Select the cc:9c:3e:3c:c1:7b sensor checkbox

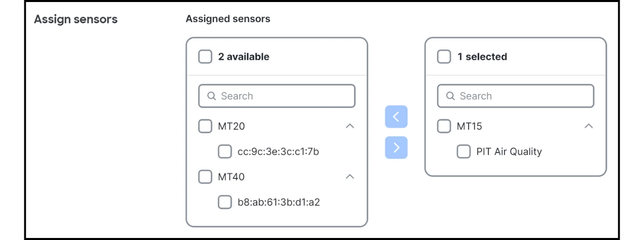pos(225,151)
